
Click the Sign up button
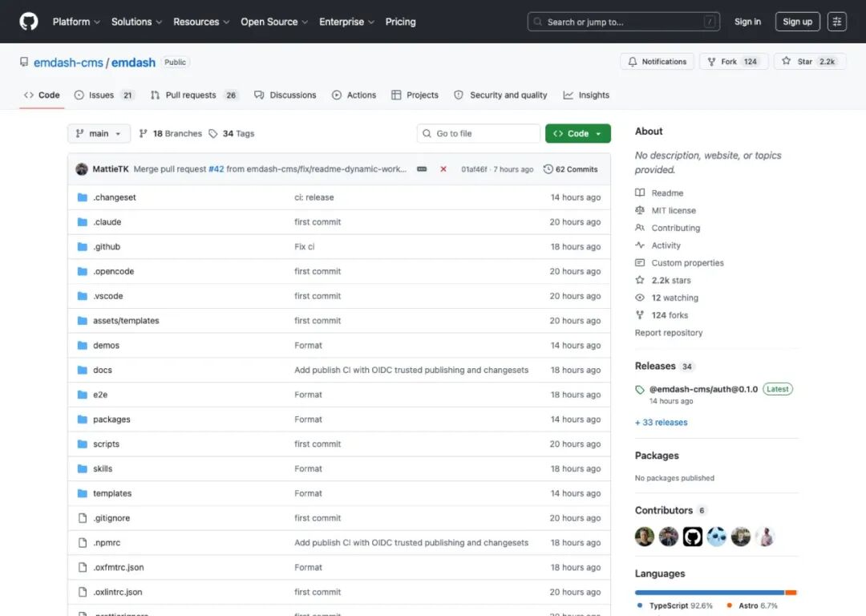(x=797, y=22)
